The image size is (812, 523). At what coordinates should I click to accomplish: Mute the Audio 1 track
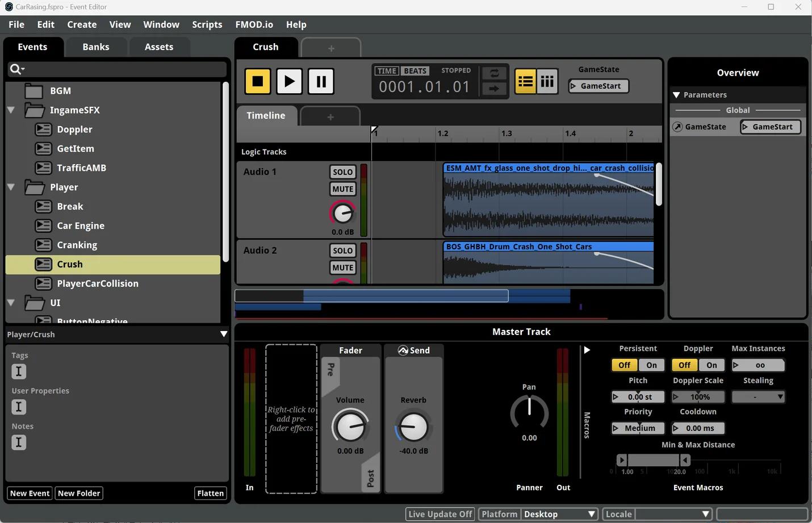[342, 189]
